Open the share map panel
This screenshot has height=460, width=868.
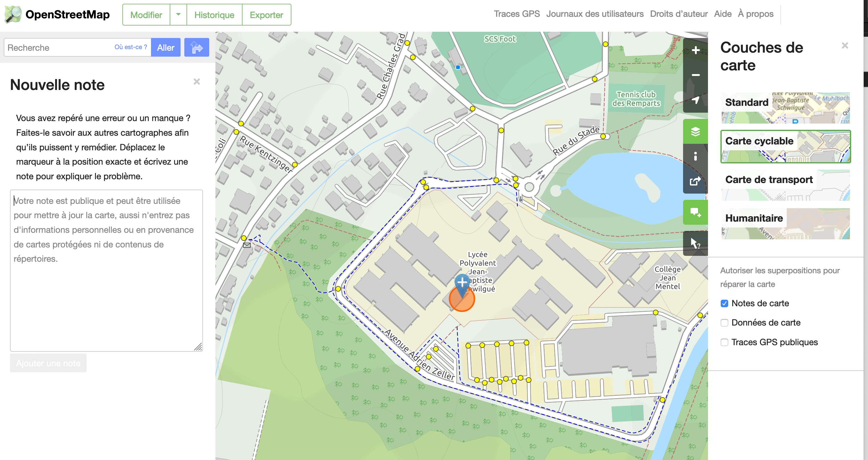[x=696, y=181]
